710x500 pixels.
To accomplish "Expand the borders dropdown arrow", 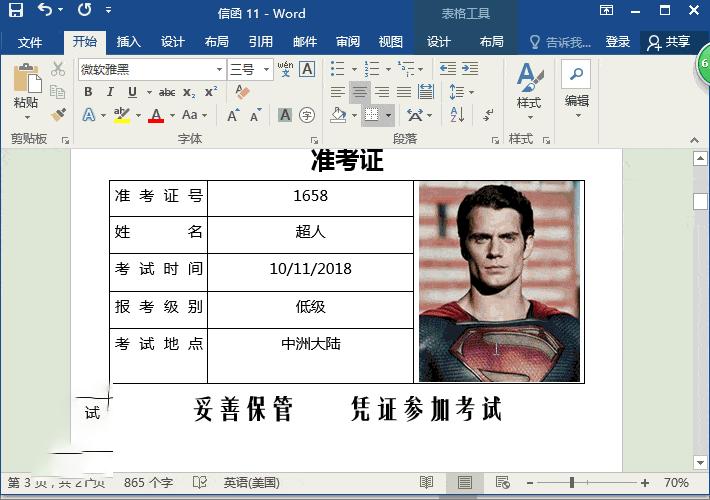I will pyautogui.click(x=389, y=115).
